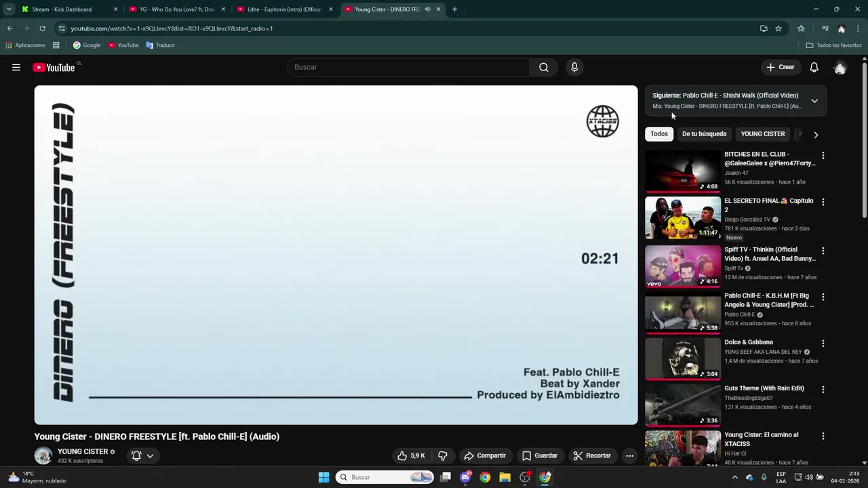The height and width of the screenshot is (488, 868).
Task: Switch to YG - Who Do You Love tab
Action: pos(178,9)
